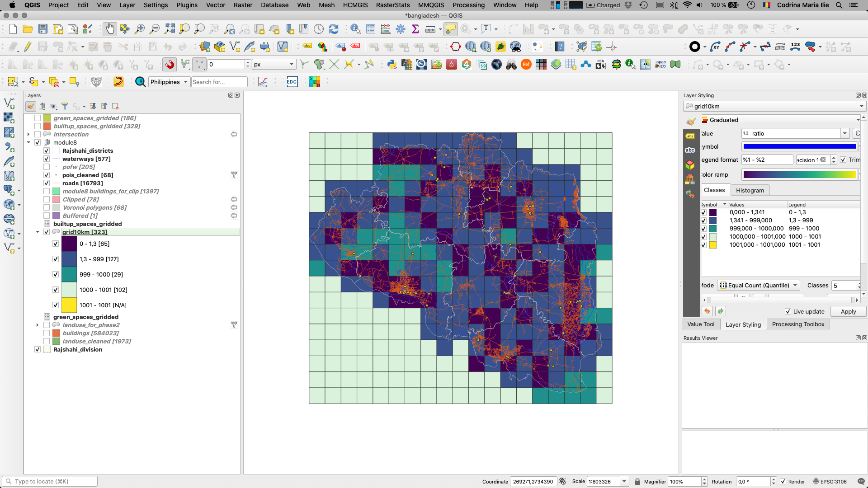This screenshot has height=488, width=868.
Task: Open the Help question mark icon in toolbar
Action: pos(560,47)
